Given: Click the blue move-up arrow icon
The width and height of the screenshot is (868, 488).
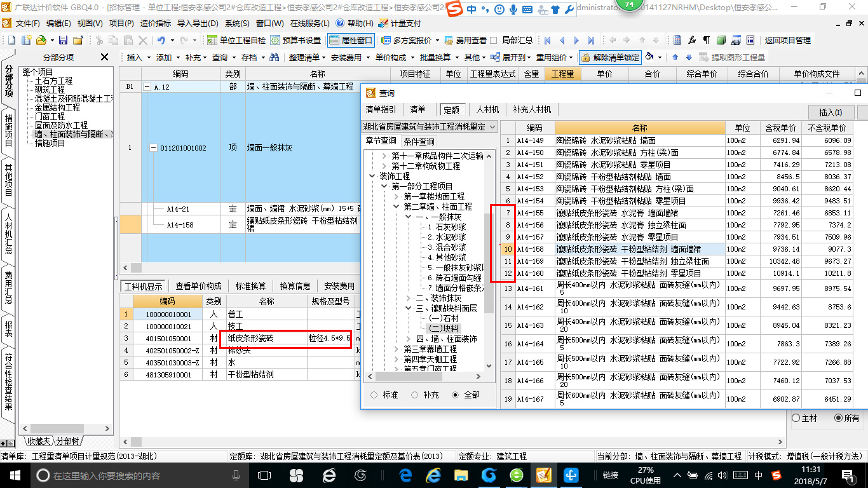Looking at the screenshot, I should click(674, 57).
